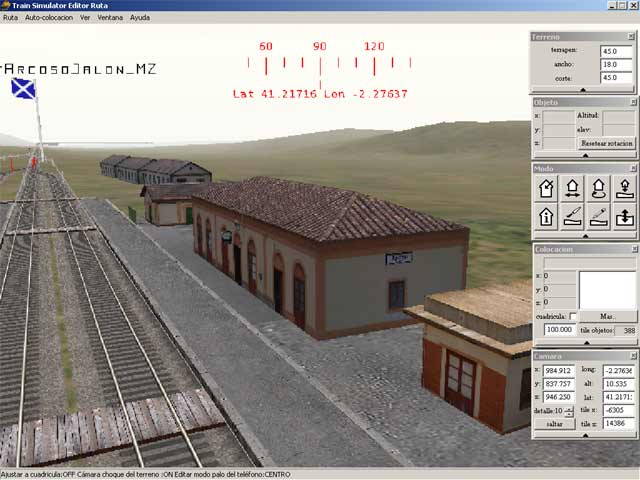Click the terraplen value field
Screen dimensions: 640x480
(x=615, y=50)
